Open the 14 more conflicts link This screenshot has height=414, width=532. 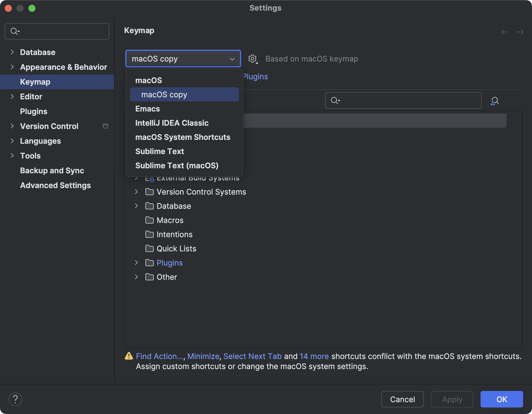tap(314, 356)
